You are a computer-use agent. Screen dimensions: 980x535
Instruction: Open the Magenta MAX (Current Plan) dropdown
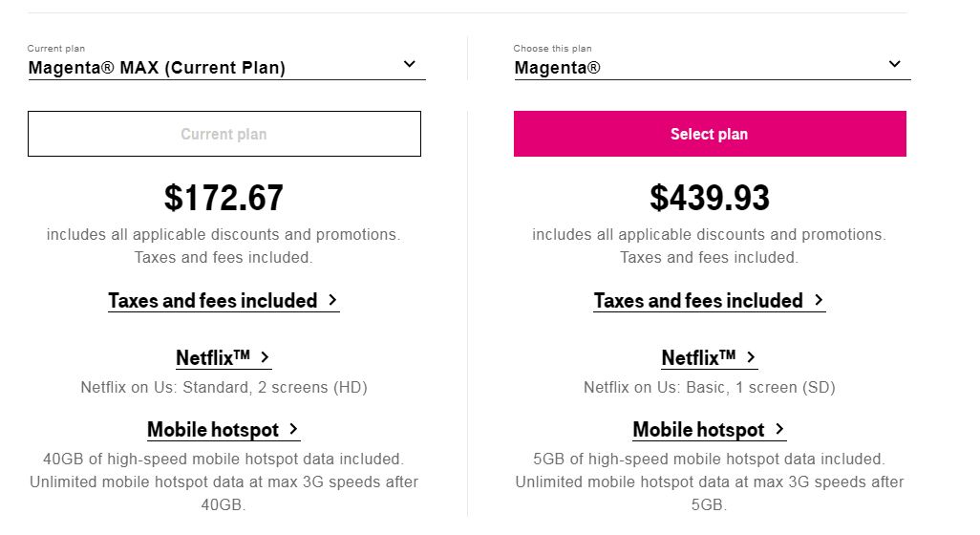[x=227, y=68]
